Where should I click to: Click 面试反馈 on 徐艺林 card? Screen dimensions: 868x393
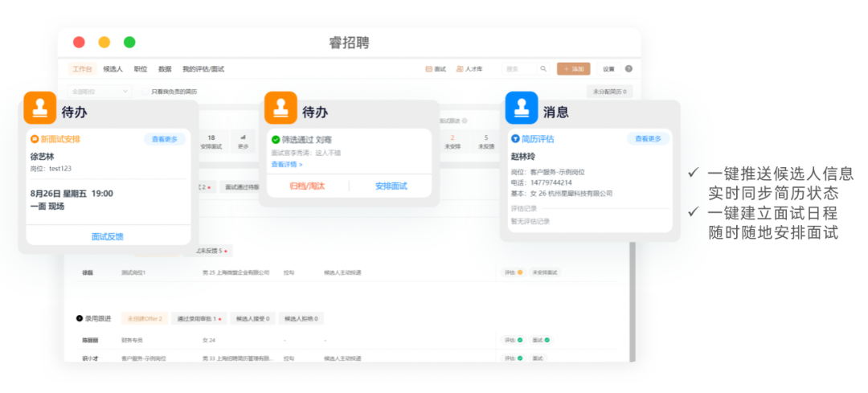[108, 236]
